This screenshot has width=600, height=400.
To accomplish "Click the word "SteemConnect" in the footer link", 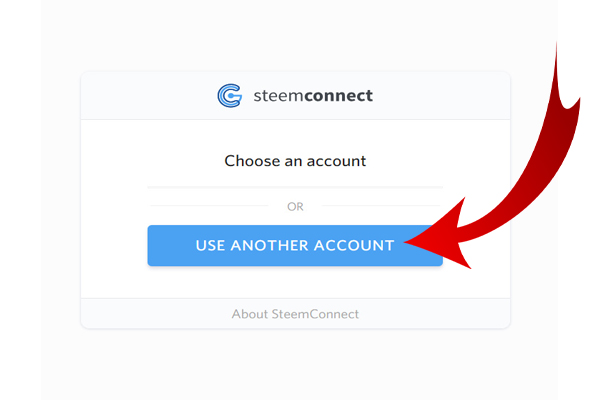I will click(x=315, y=314).
